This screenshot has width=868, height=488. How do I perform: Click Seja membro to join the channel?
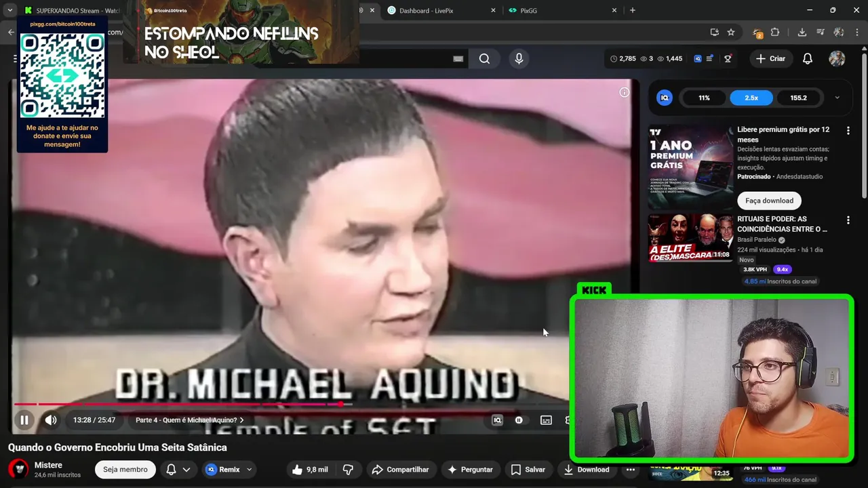(125, 470)
